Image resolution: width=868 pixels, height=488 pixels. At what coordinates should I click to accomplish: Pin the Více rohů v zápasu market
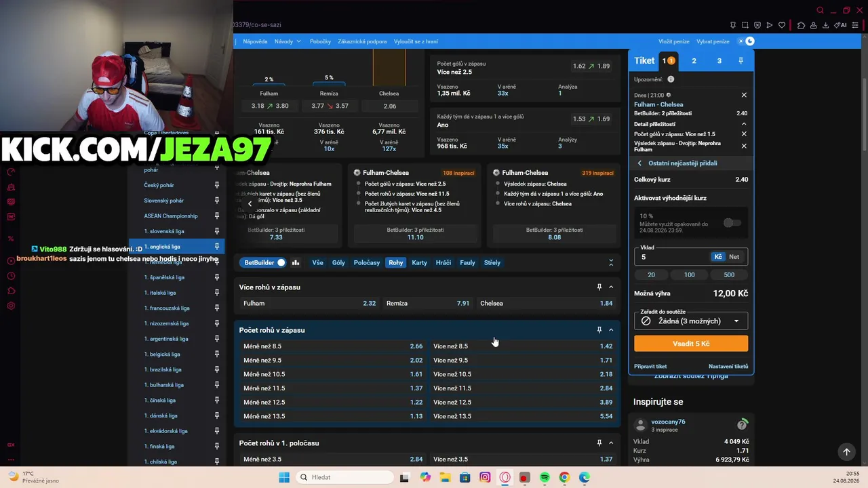[599, 287]
